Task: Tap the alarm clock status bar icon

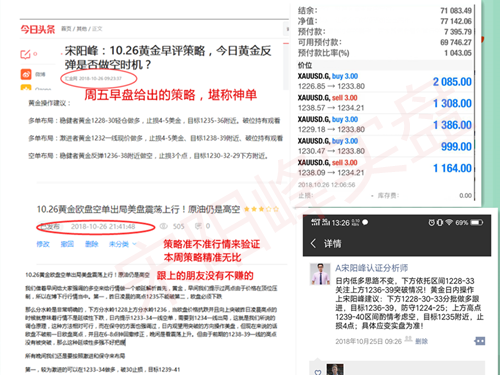Action: pos(431,222)
